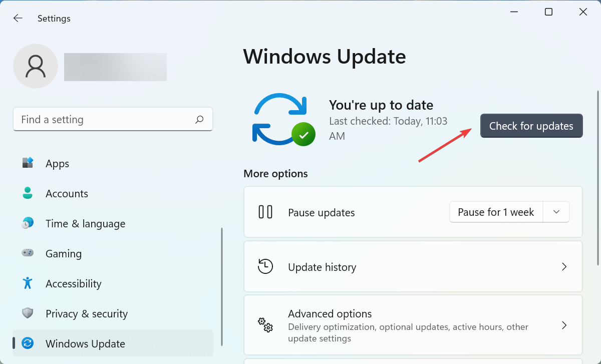601x364 pixels.
Task: Select Time & language settings
Action: click(x=85, y=223)
